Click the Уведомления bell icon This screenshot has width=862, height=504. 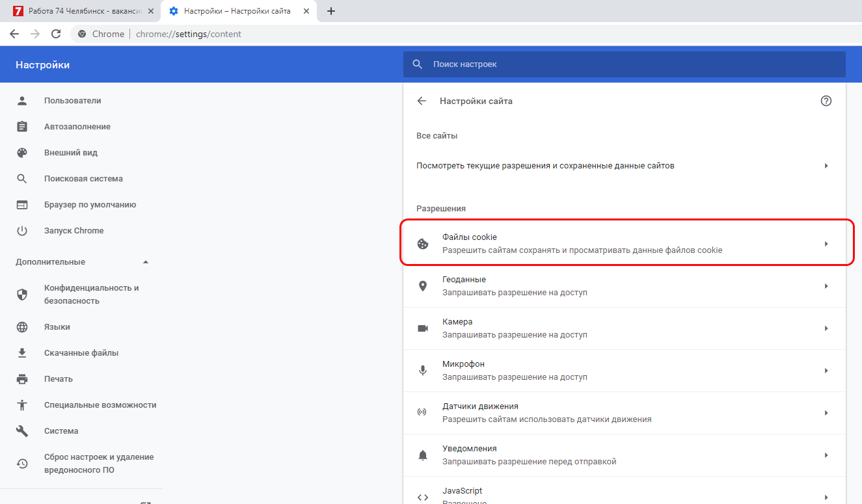click(423, 455)
